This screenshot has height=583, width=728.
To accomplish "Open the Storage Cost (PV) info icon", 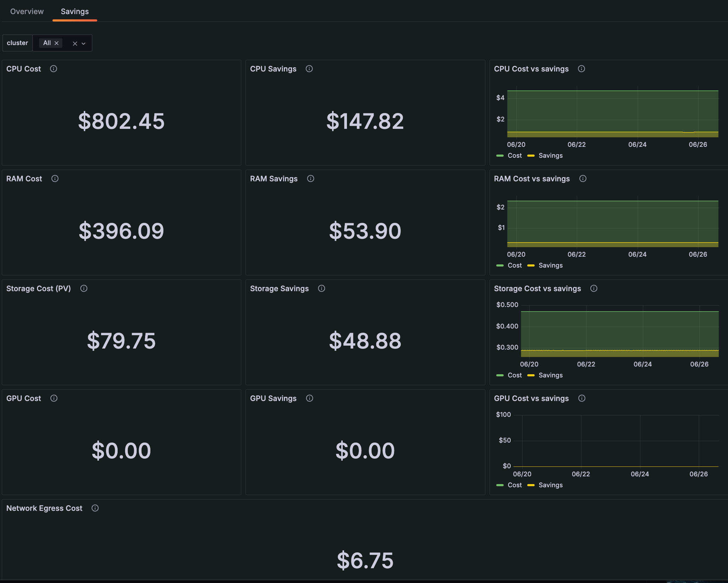I will click(83, 288).
